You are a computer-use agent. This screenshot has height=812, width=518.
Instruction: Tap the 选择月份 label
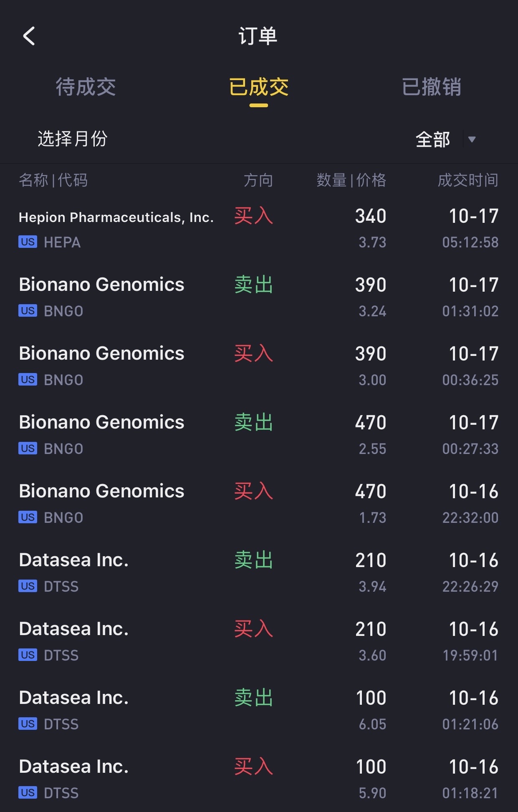[x=73, y=139]
